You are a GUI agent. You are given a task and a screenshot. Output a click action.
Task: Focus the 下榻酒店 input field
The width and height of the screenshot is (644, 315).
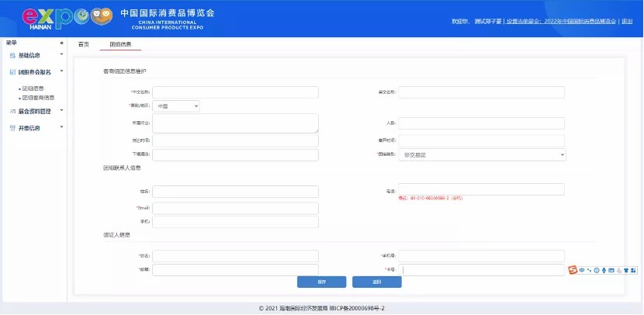click(x=235, y=155)
